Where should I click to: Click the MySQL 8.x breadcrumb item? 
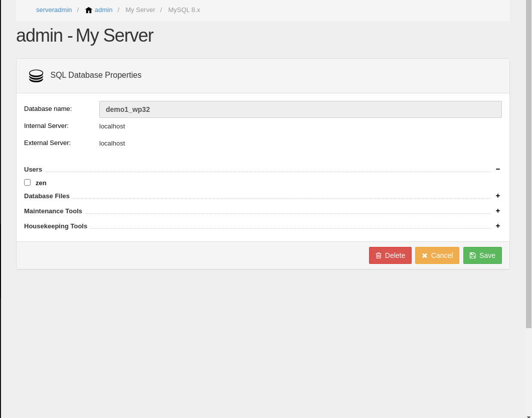click(x=184, y=10)
